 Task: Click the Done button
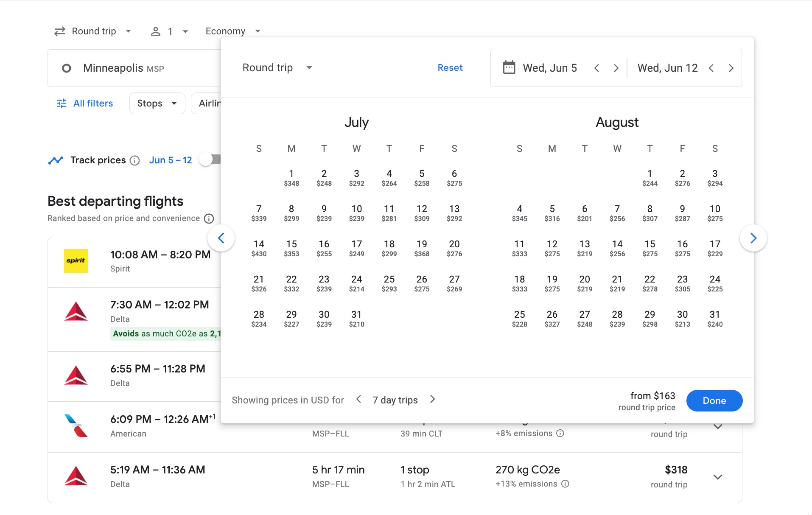point(714,400)
